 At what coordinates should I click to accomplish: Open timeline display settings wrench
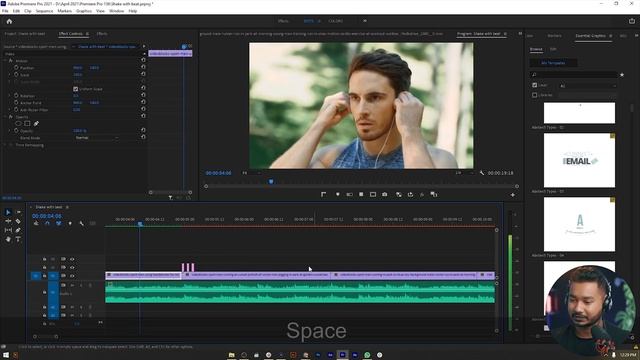coord(81,223)
